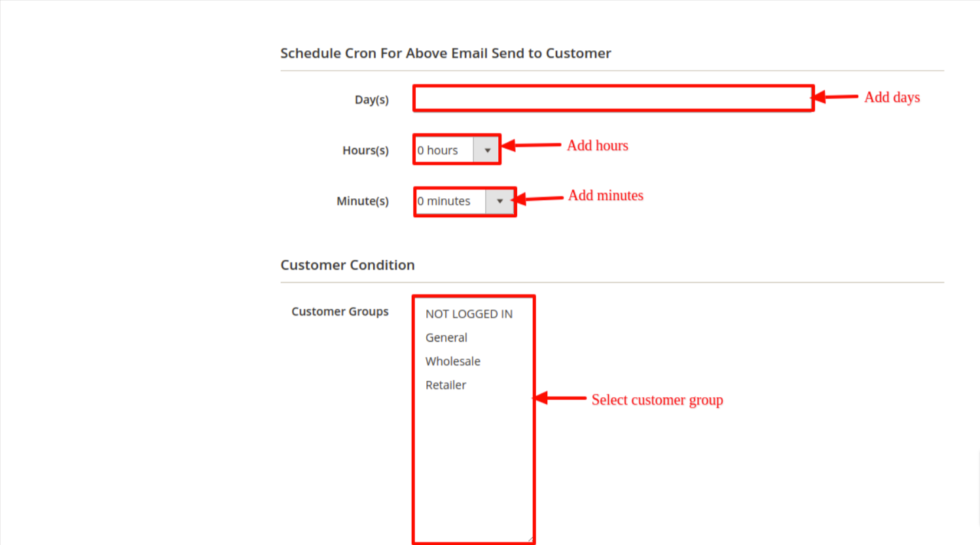Click the Hours(s) field label
Viewport: 980px width, 545px height.
coord(365,150)
